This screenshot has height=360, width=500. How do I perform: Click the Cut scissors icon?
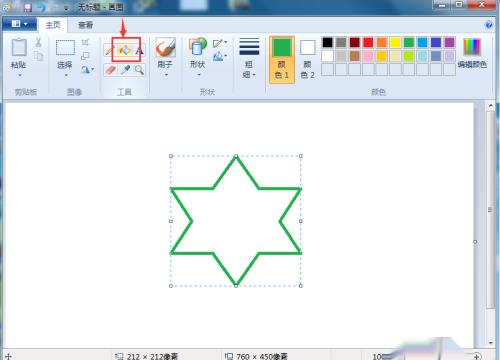click(38, 42)
